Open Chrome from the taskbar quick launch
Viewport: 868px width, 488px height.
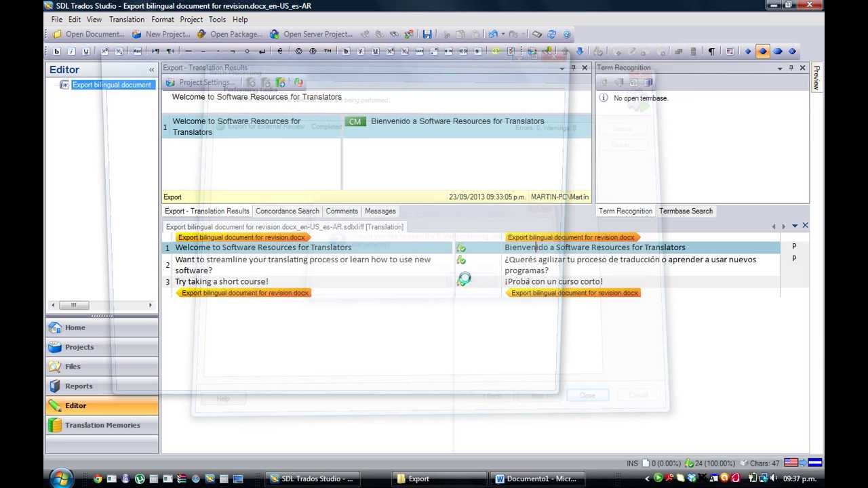[x=98, y=479]
